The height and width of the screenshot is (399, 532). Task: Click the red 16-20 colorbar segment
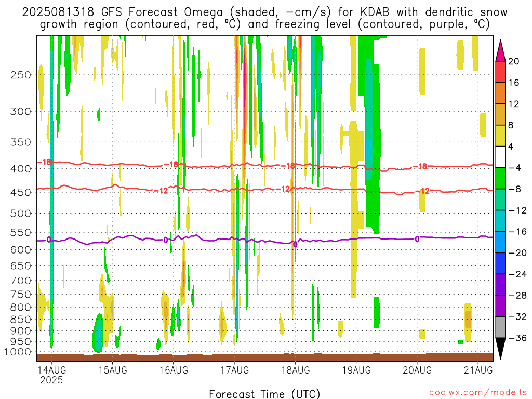coord(500,72)
